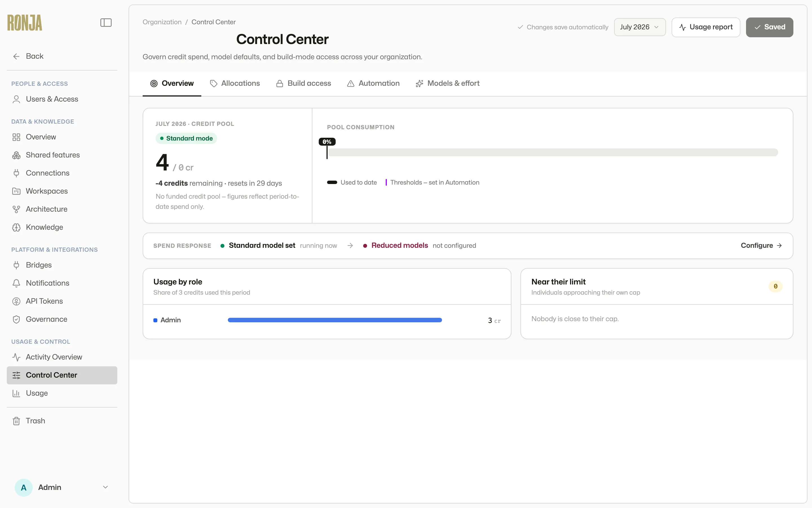
Task: Click the Build access lock icon
Action: (x=279, y=83)
